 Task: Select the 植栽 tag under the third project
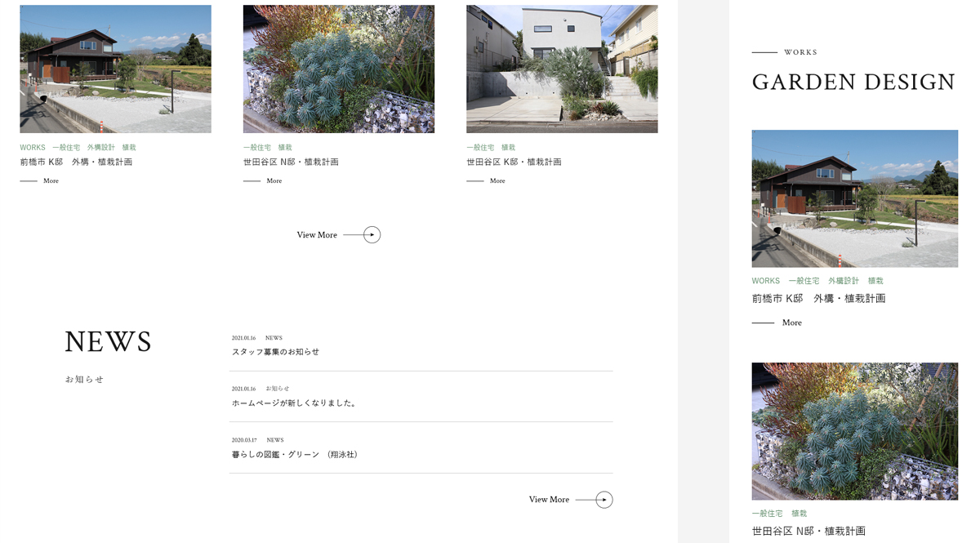[508, 148]
